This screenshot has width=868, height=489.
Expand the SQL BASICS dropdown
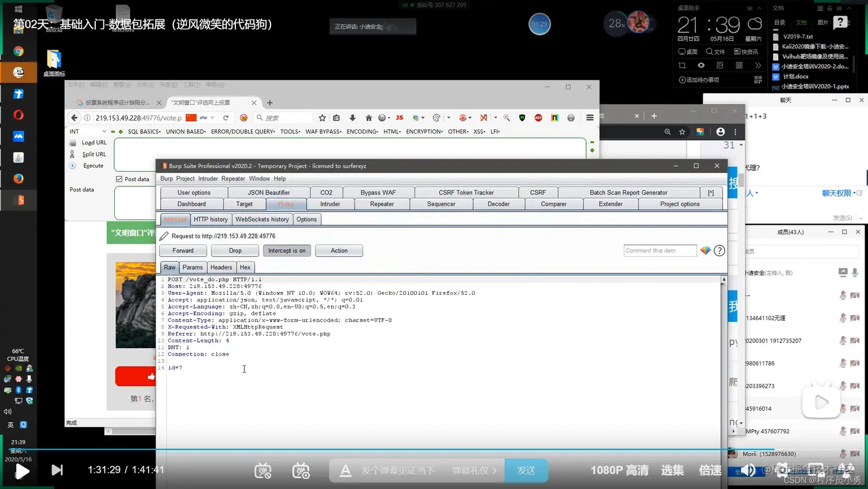(144, 132)
